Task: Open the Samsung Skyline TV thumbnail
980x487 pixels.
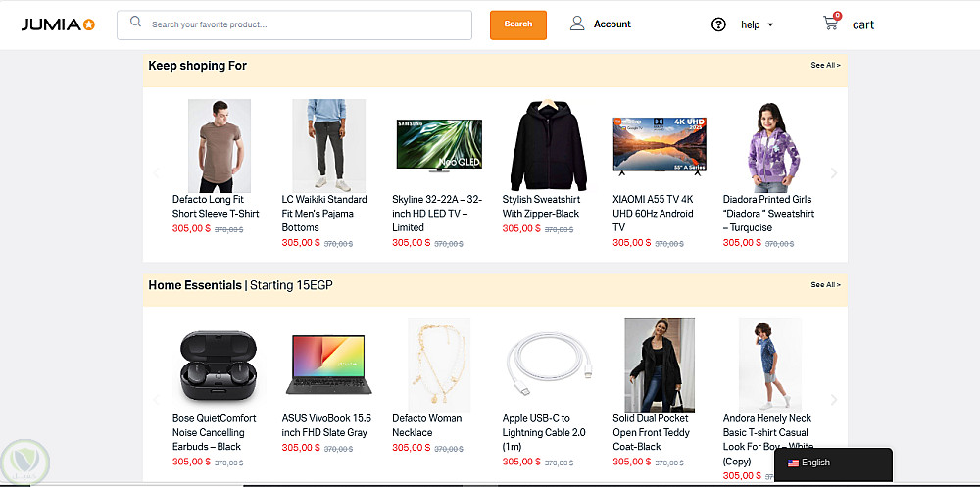Action: pos(438,145)
